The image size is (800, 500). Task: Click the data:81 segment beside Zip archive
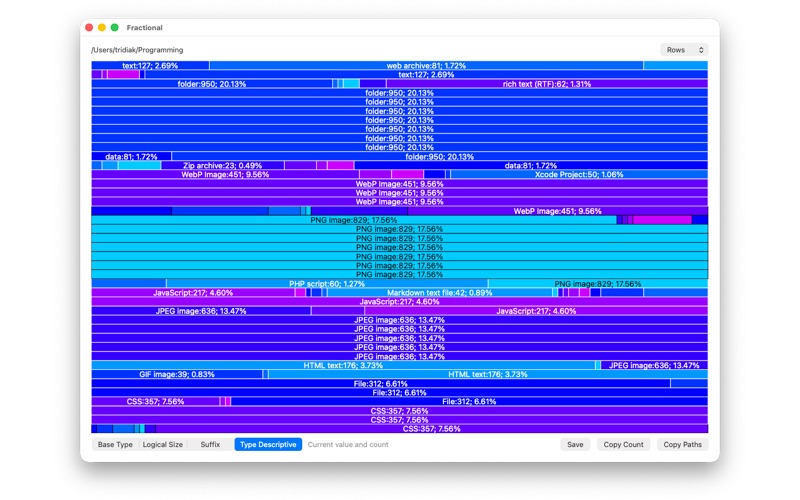pos(531,165)
